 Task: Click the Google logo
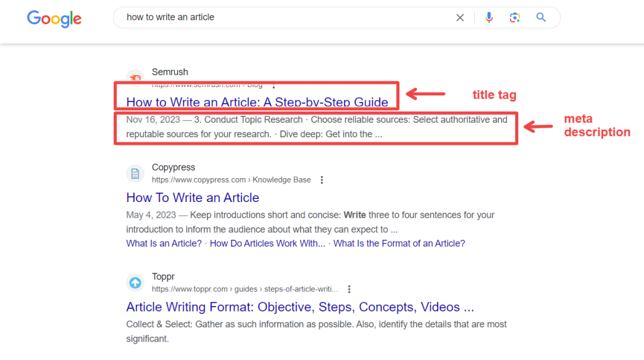tap(54, 18)
